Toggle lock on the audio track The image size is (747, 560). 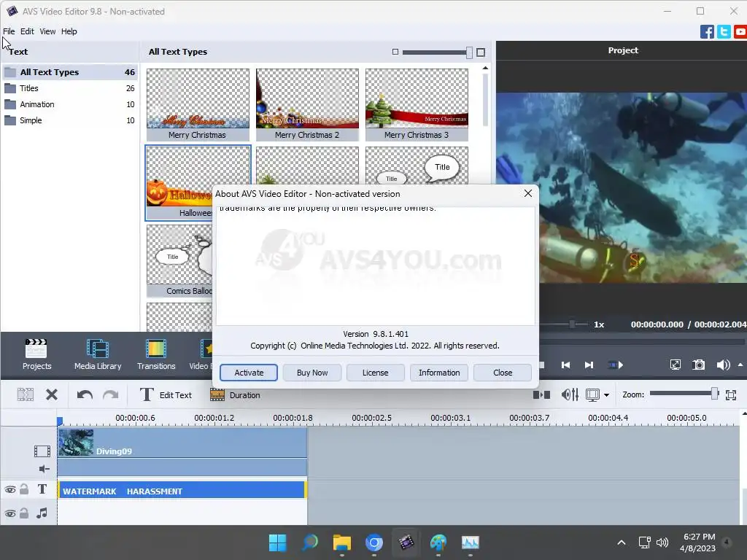pos(24,513)
